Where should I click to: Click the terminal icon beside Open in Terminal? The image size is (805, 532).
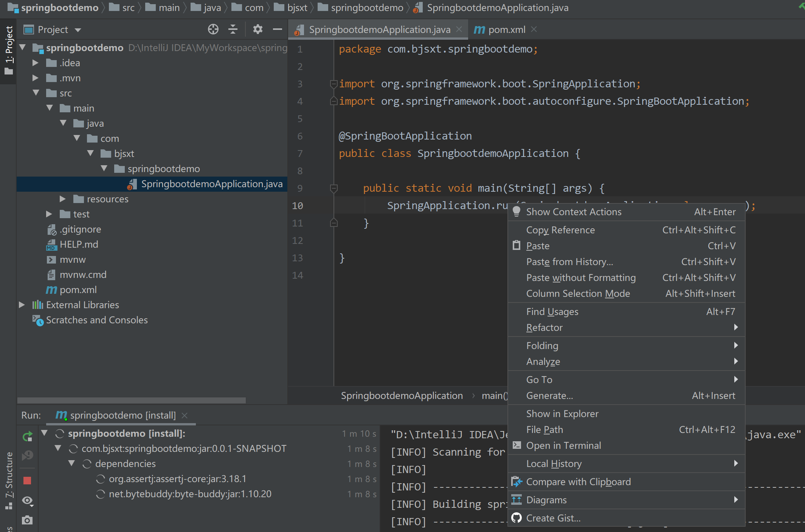[517, 445]
